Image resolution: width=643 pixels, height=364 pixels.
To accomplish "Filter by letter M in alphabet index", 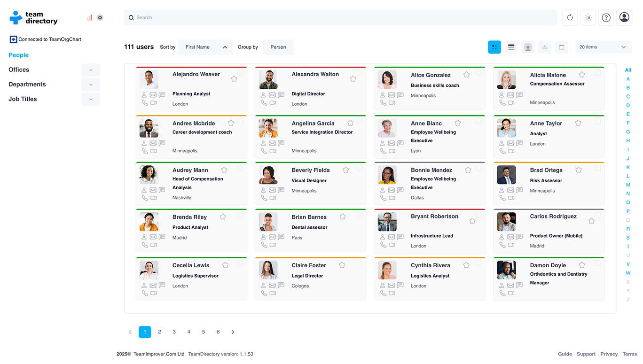I will 628,185.
